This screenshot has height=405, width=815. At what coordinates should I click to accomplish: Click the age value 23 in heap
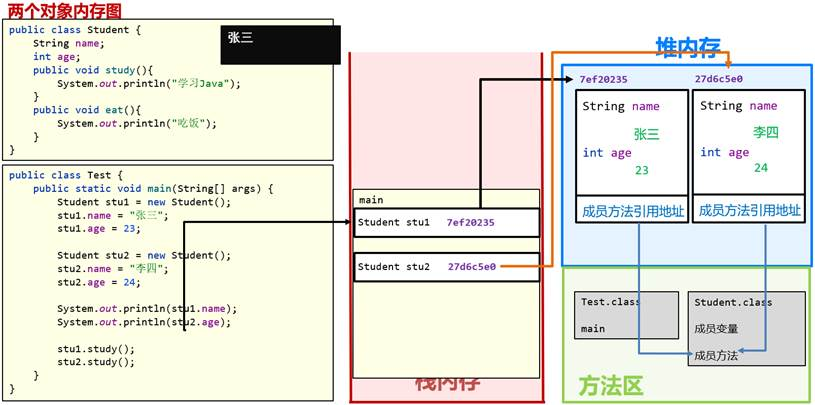pyautogui.click(x=641, y=171)
